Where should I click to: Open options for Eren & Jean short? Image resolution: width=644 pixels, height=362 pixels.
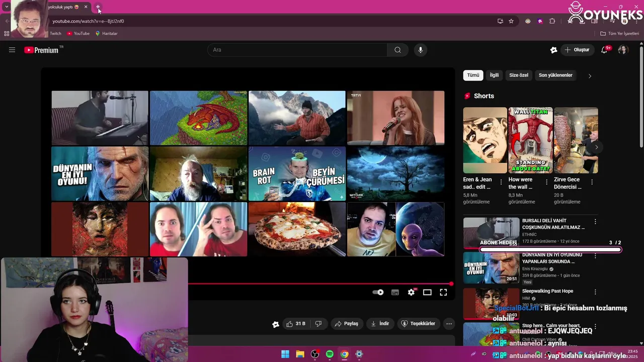tap(501, 183)
